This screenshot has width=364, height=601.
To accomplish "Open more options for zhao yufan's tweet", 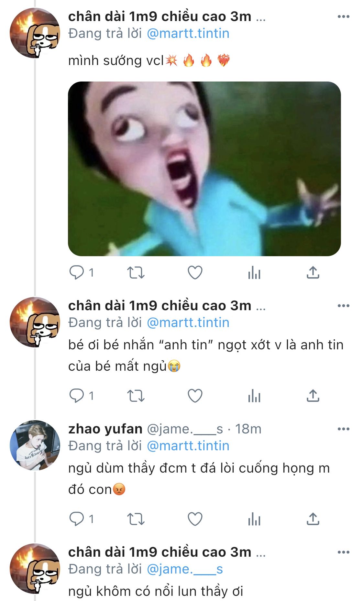I will tap(343, 429).
